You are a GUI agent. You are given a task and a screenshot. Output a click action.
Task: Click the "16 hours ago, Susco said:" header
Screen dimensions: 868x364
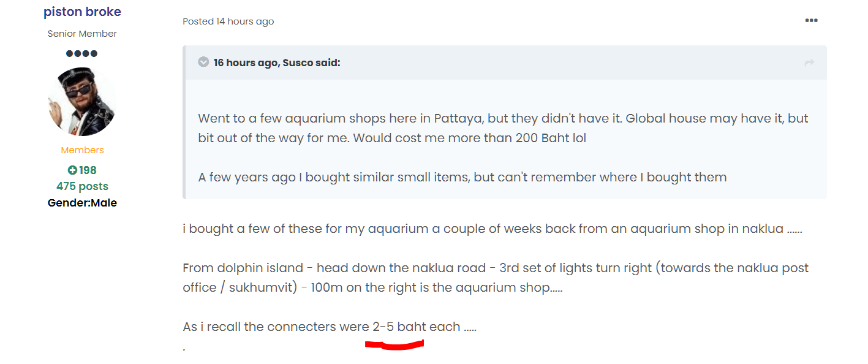[276, 63]
